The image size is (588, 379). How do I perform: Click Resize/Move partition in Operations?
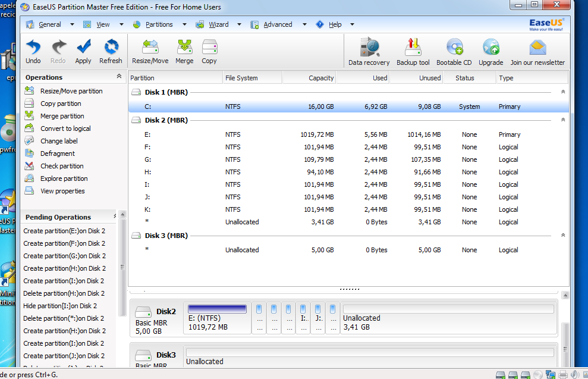[x=71, y=91]
